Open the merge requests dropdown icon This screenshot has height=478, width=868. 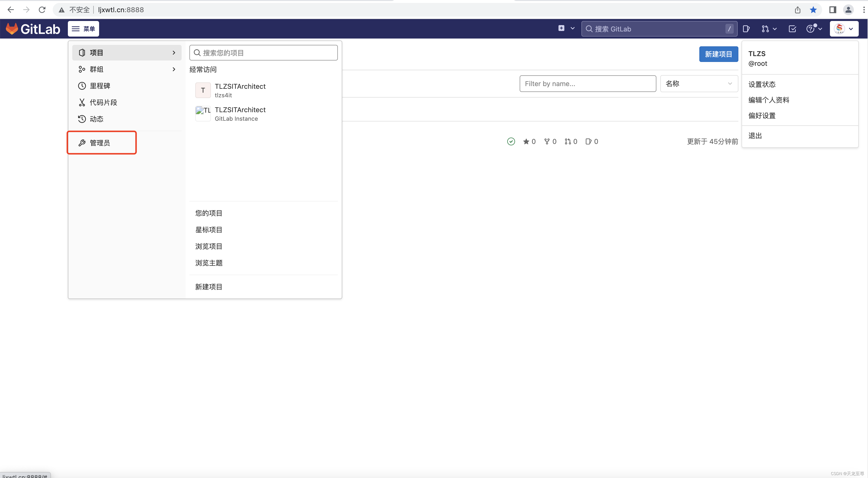point(769,29)
